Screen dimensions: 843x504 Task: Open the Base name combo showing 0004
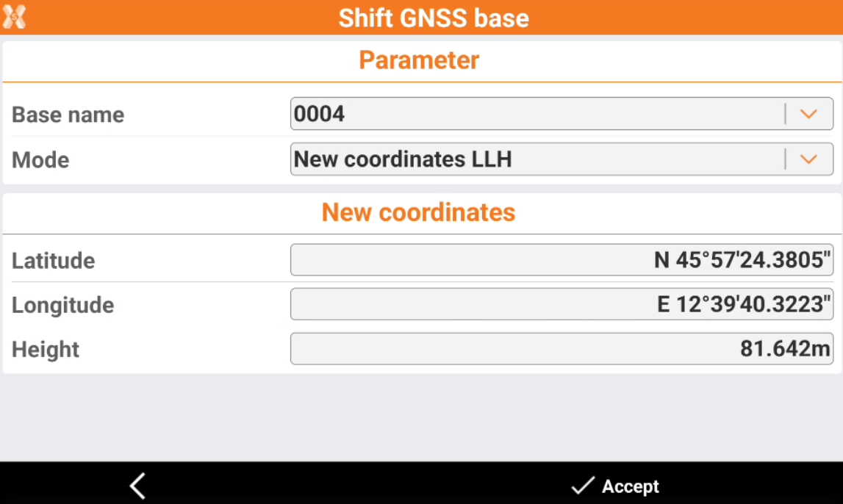click(537, 114)
